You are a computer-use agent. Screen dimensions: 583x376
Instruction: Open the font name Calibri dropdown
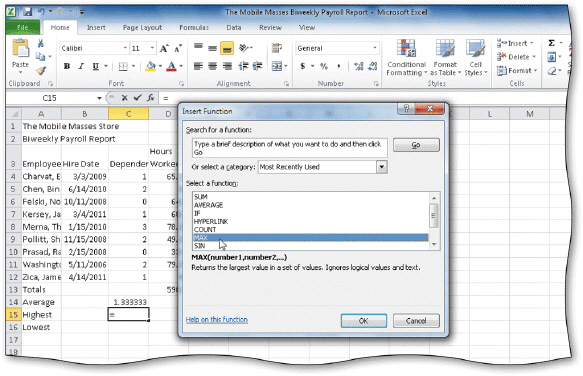125,48
